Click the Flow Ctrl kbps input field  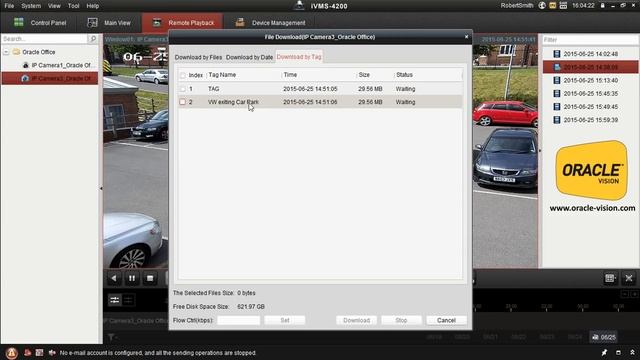point(238,320)
